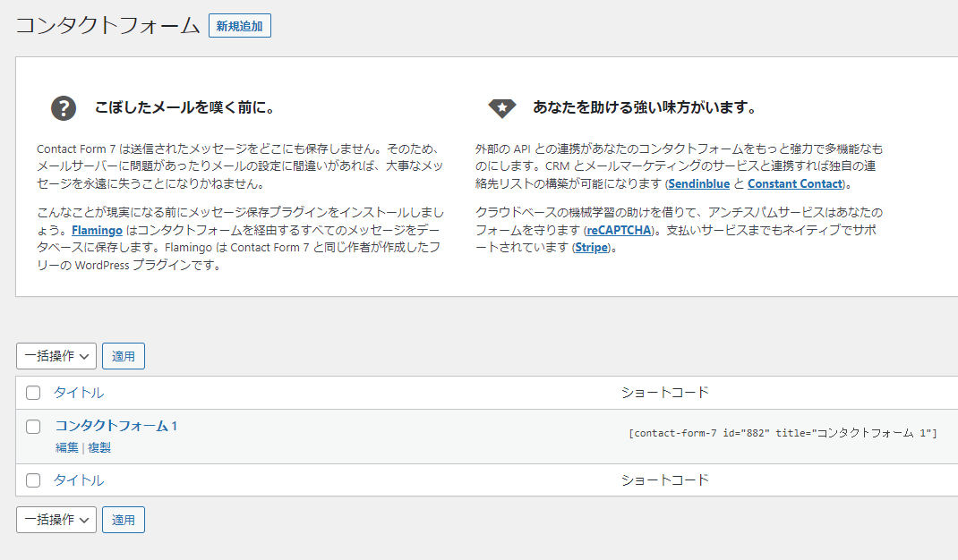Image resolution: width=958 pixels, height=560 pixels.
Task: Expand the top 一括操作 dropdown
Action: pos(56,356)
